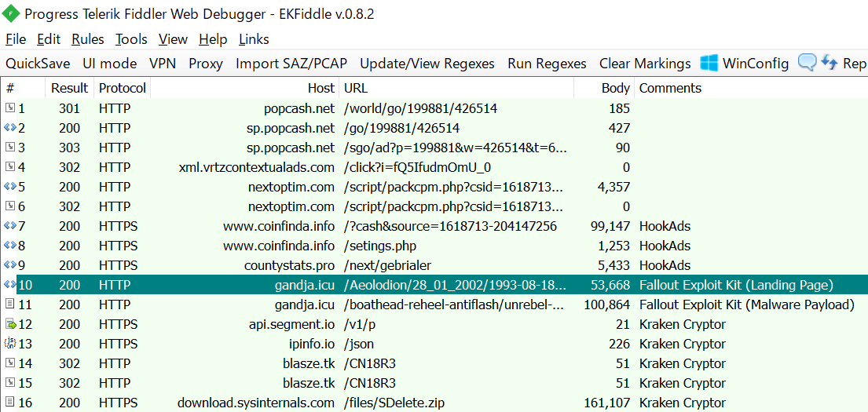Click session 3 redirect icon
The width and height of the screenshot is (868, 412).
tap(10, 147)
